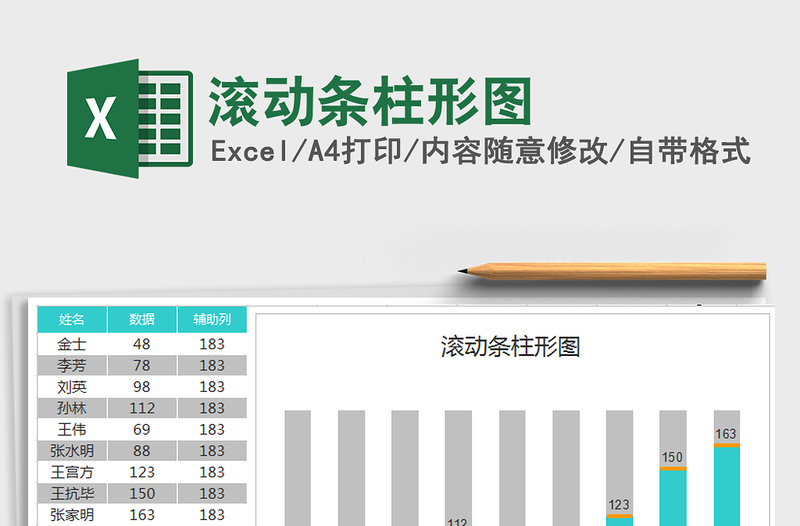Click the name cell 张家明
The height and width of the screenshot is (526, 800).
coord(72,515)
